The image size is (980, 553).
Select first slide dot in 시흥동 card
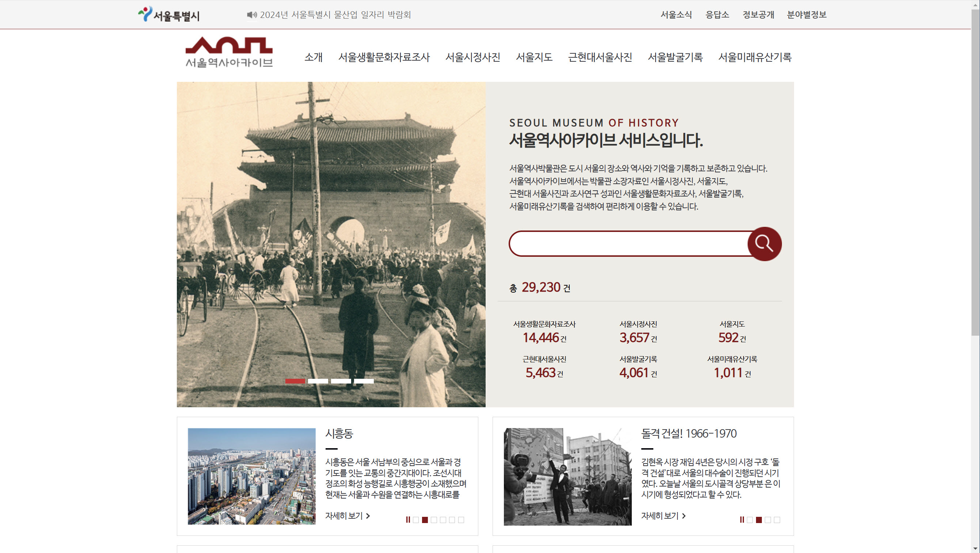[x=416, y=520]
